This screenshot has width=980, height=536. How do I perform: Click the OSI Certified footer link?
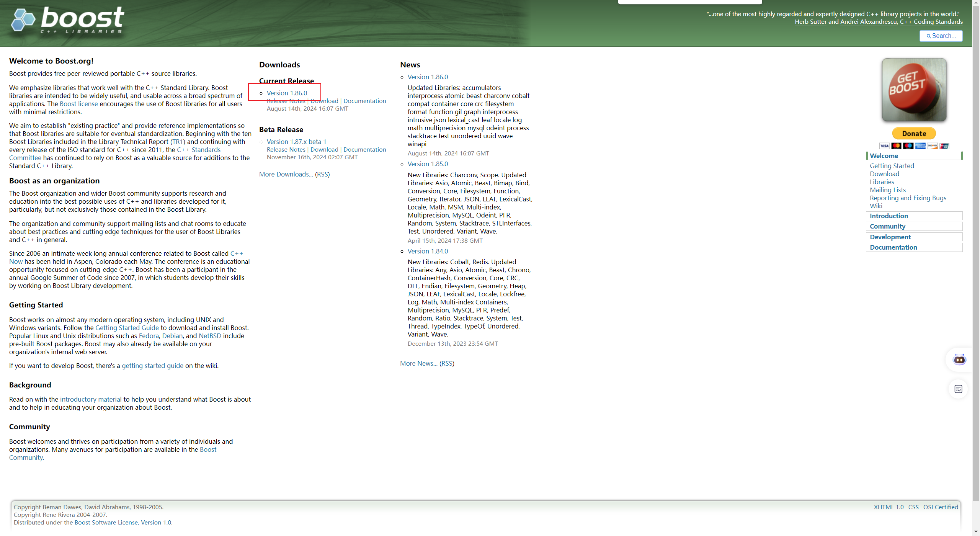point(940,507)
